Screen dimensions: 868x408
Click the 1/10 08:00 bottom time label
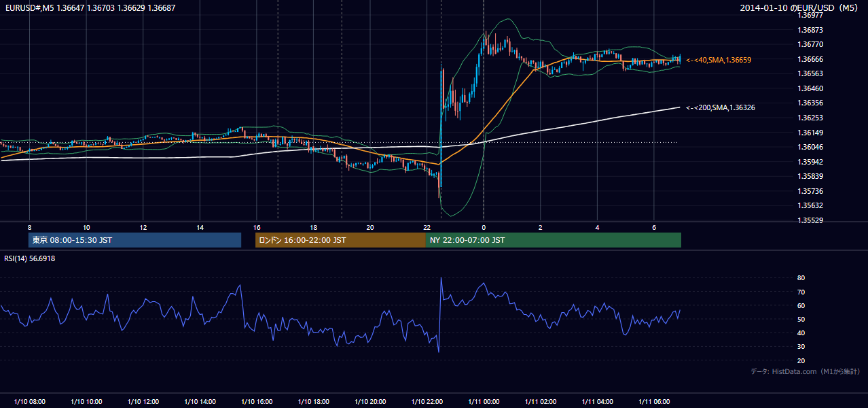pos(29,401)
